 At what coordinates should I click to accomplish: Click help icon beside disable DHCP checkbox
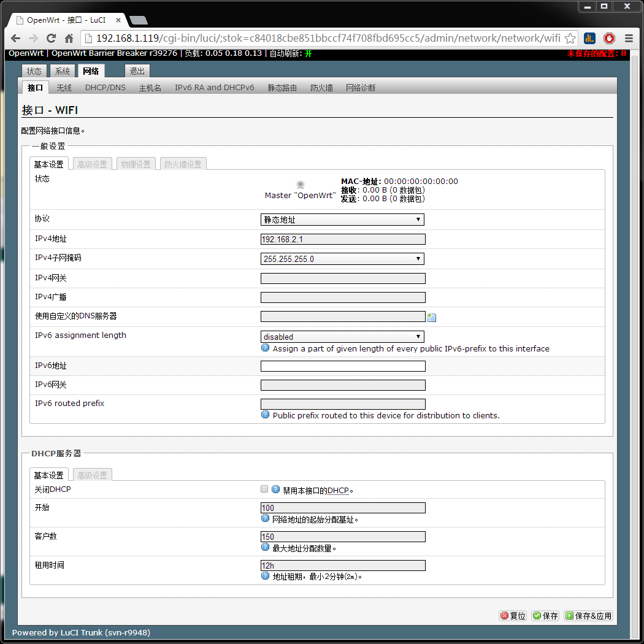[x=275, y=489]
